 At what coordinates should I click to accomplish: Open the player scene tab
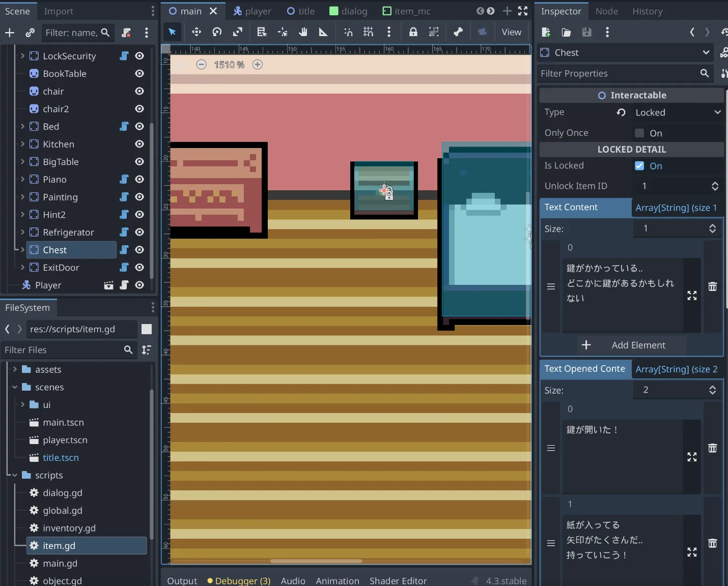tap(253, 11)
